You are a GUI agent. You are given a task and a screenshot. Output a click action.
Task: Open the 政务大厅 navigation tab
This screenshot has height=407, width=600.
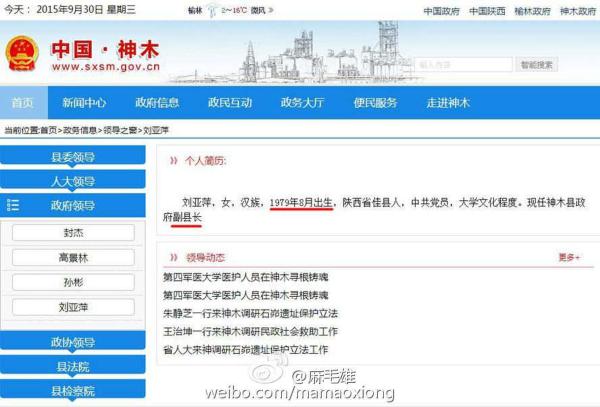tap(301, 103)
